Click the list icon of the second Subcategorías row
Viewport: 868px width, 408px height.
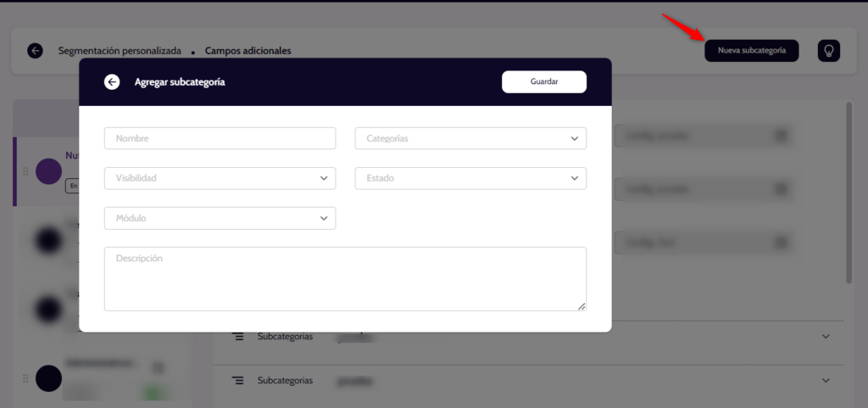click(238, 381)
